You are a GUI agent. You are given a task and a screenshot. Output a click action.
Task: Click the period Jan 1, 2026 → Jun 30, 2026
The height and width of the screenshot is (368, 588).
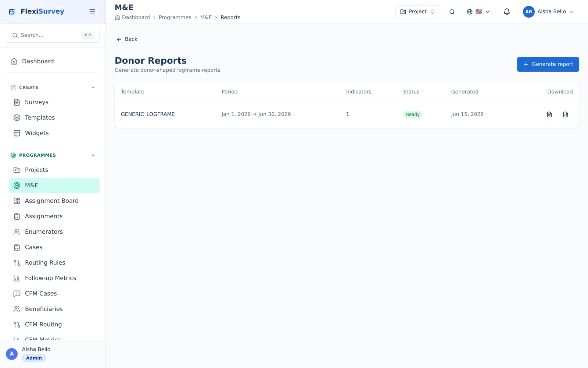pos(256,114)
